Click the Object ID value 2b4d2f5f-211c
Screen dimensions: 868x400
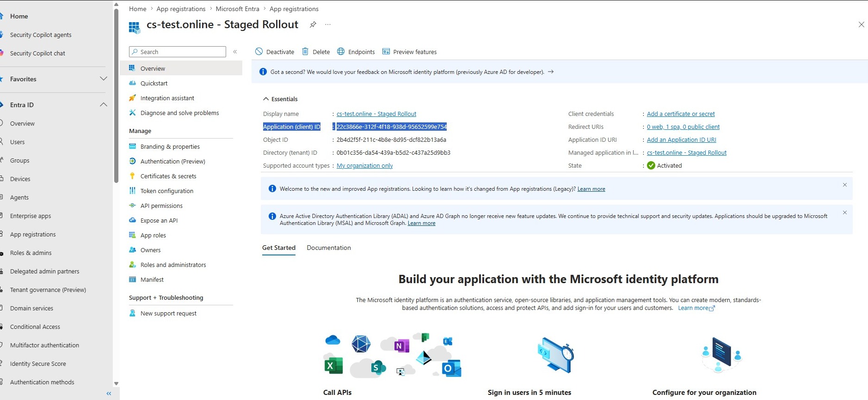click(x=391, y=140)
